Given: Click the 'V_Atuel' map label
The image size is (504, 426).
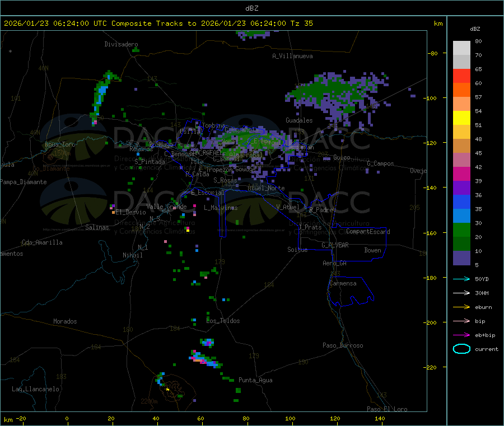Looking at the screenshot, I should (288, 207).
